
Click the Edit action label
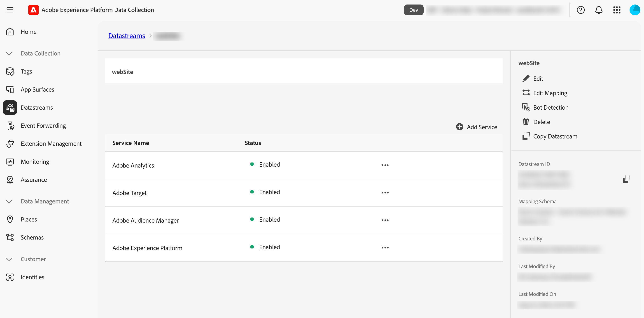[x=538, y=79]
